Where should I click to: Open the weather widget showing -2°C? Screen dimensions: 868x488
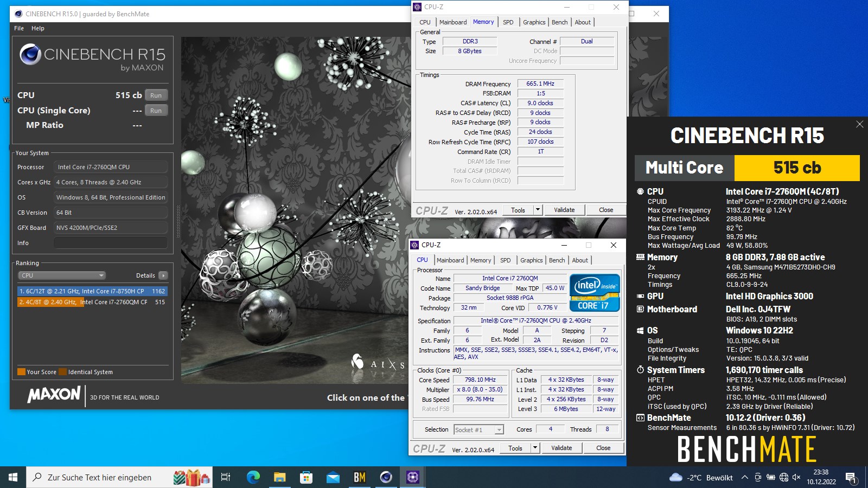(701, 478)
